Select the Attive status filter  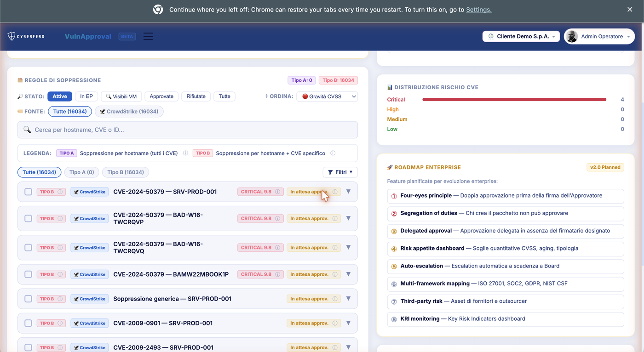[60, 97]
